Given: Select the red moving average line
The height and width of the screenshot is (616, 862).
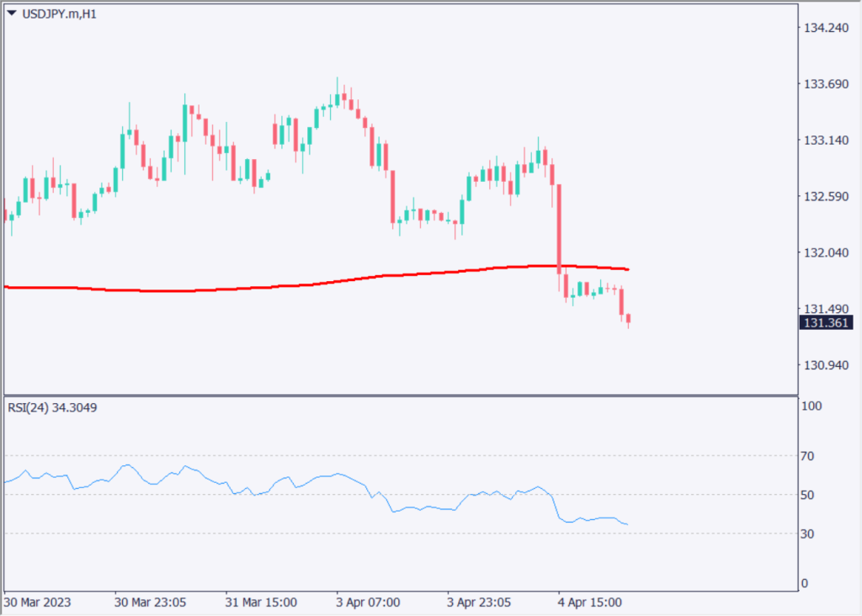Looking at the screenshot, I should click(x=253, y=288).
